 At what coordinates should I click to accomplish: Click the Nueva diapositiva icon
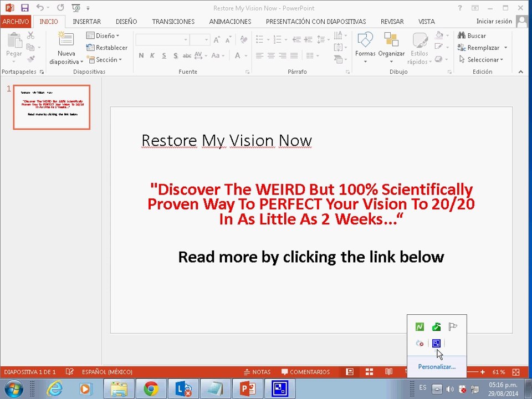66,39
